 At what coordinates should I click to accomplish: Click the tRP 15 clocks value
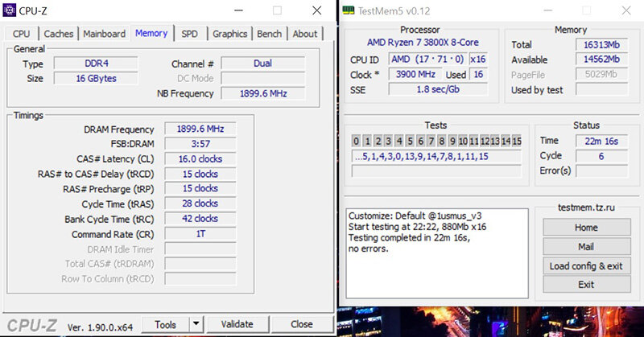coord(200,188)
